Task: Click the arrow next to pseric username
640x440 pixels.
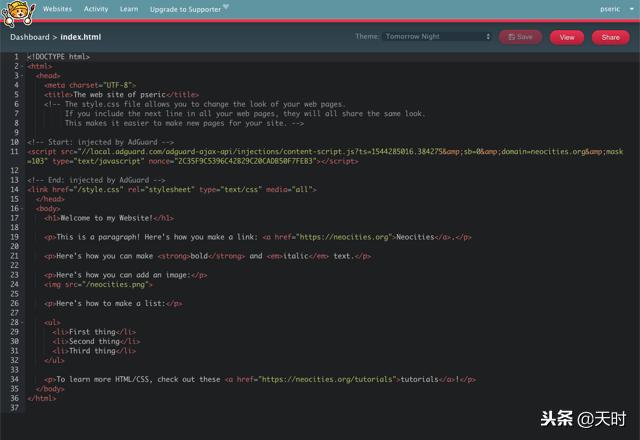Action: tap(631, 9)
